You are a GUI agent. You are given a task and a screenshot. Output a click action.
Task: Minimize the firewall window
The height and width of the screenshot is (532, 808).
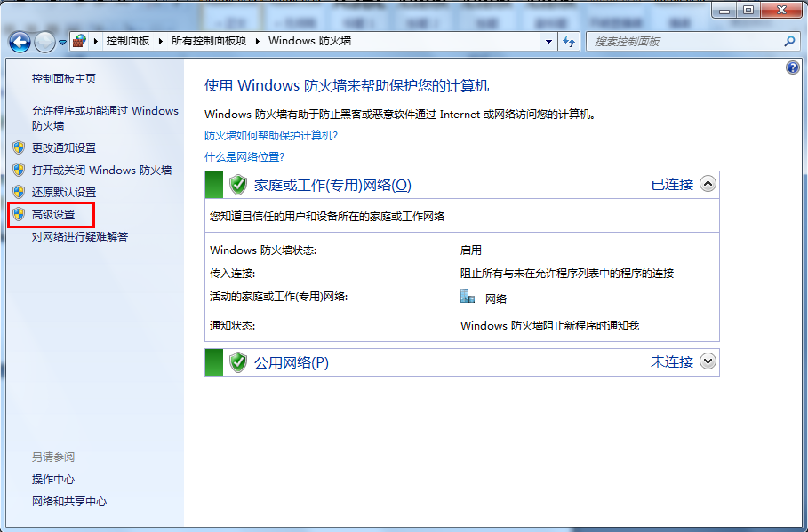point(724,10)
